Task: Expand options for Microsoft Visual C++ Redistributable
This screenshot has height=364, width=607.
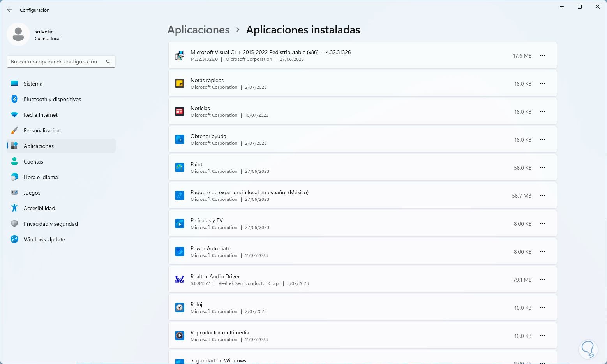Action: [x=543, y=56]
